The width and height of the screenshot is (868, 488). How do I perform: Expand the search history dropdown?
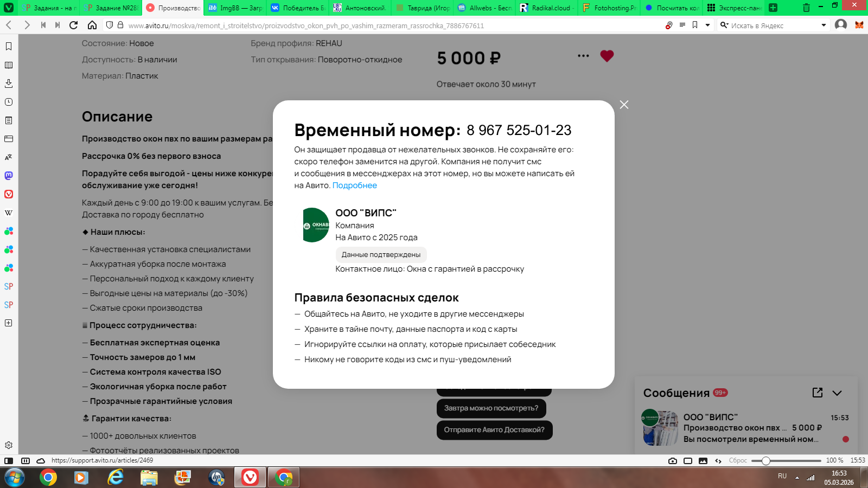(x=824, y=25)
